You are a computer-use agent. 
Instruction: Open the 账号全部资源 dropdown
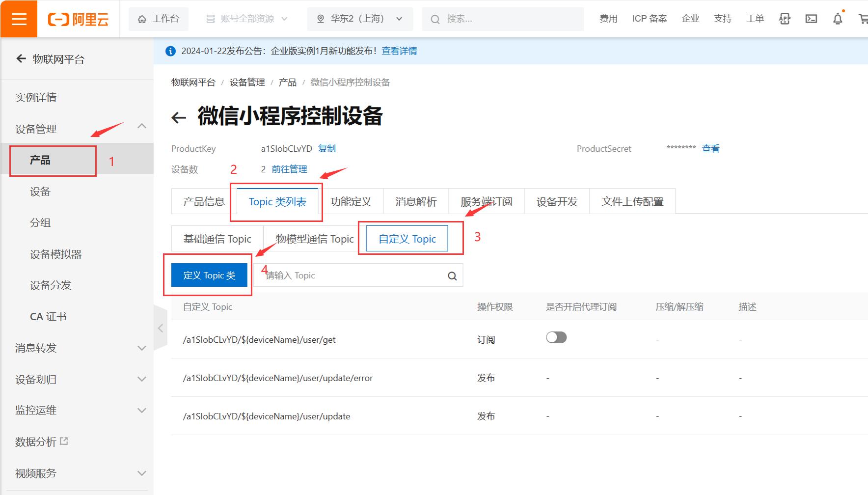pos(247,19)
